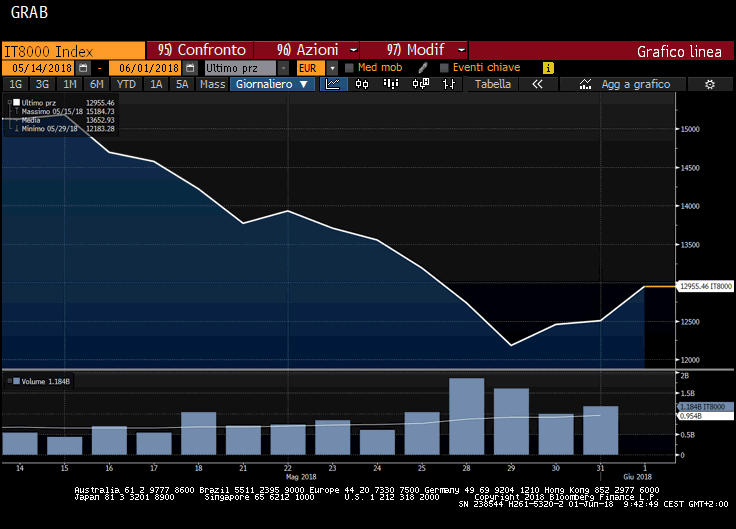Click the Volume legend color swatch

pyautogui.click(x=16, y=381)
